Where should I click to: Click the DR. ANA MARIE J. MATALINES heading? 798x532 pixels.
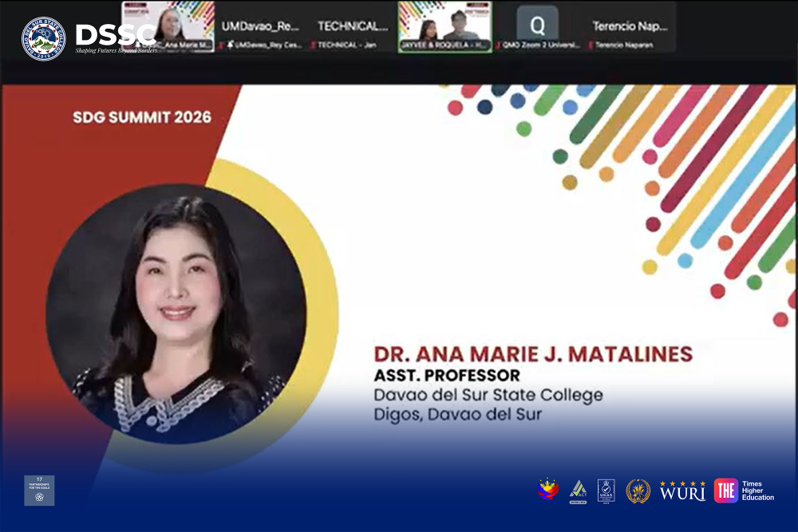click(533, 354)
